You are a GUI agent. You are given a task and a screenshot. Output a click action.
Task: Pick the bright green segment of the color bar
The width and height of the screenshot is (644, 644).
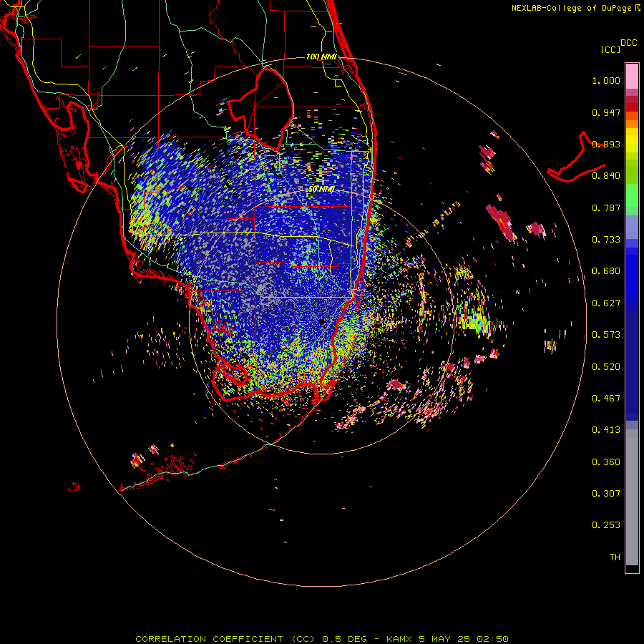(x=632, y=195)
